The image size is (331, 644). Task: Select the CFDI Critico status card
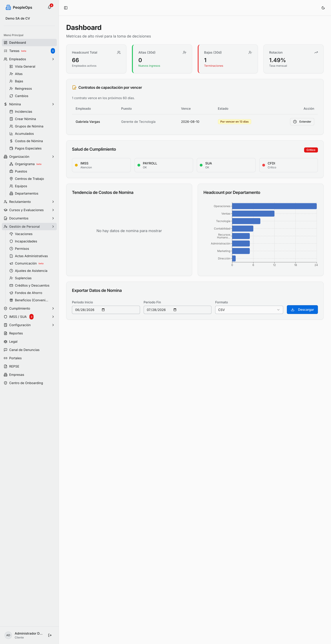coord(288,165)
